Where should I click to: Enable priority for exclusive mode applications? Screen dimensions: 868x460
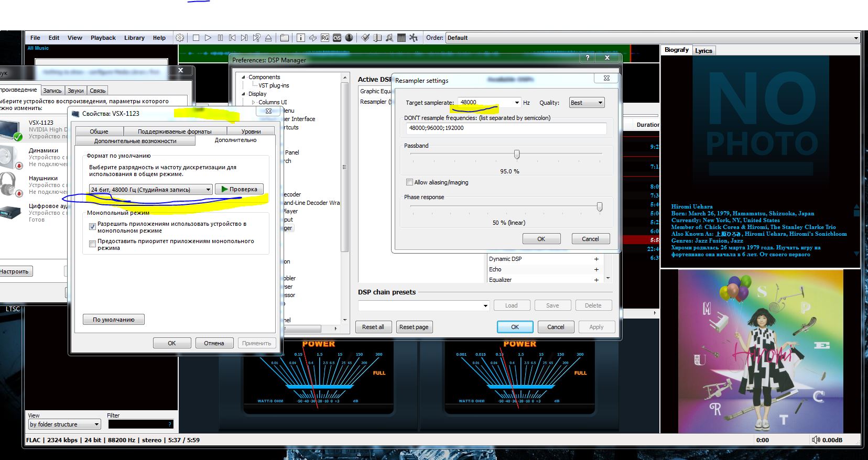point(93,244)
